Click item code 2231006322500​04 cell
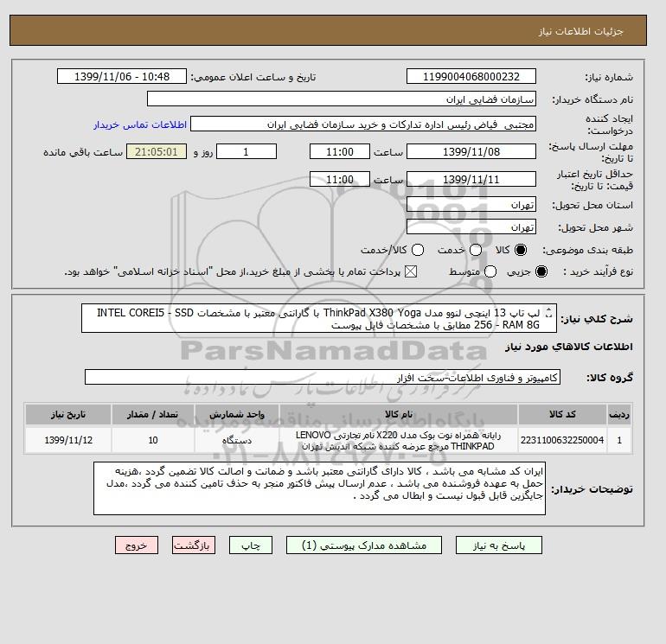 [562, 440]
